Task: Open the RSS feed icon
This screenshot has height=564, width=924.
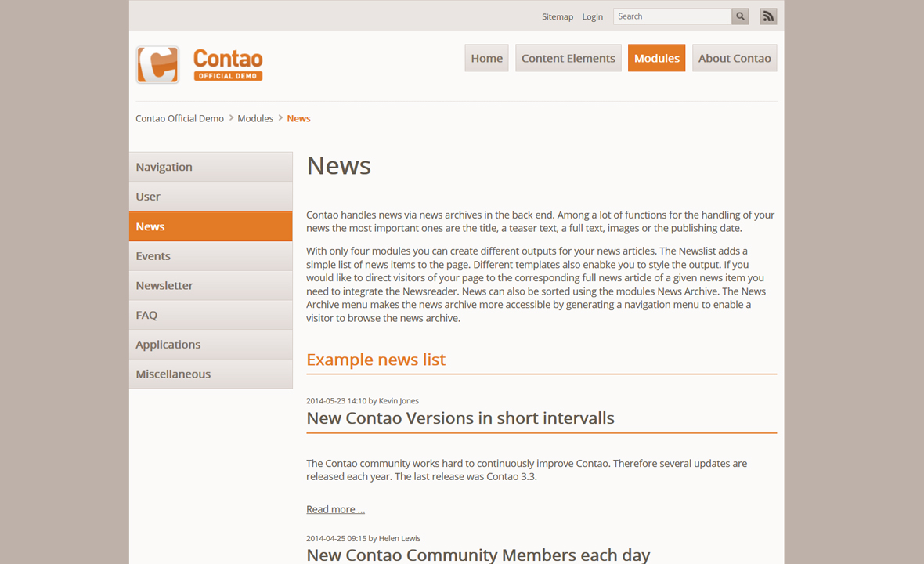Action: click(768, 16)
